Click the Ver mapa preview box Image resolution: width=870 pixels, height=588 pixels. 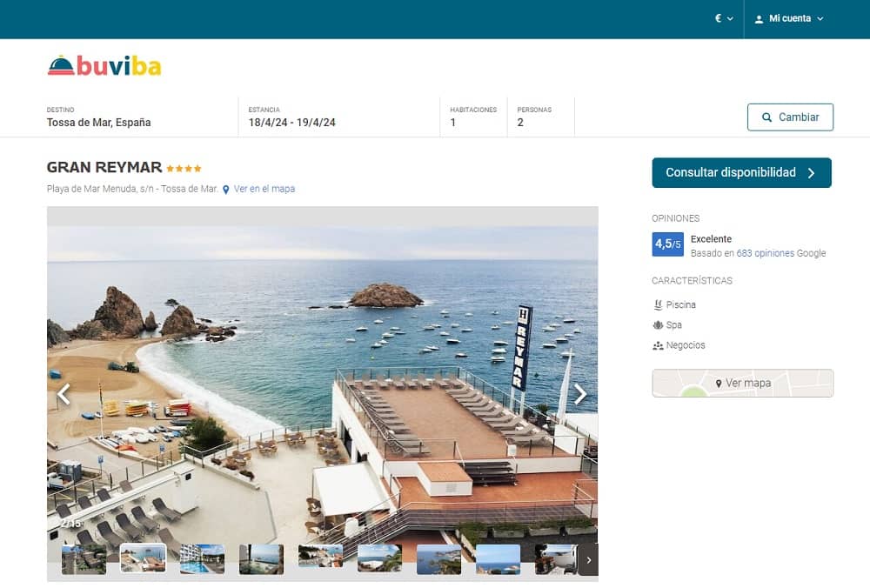click(742, 383)
